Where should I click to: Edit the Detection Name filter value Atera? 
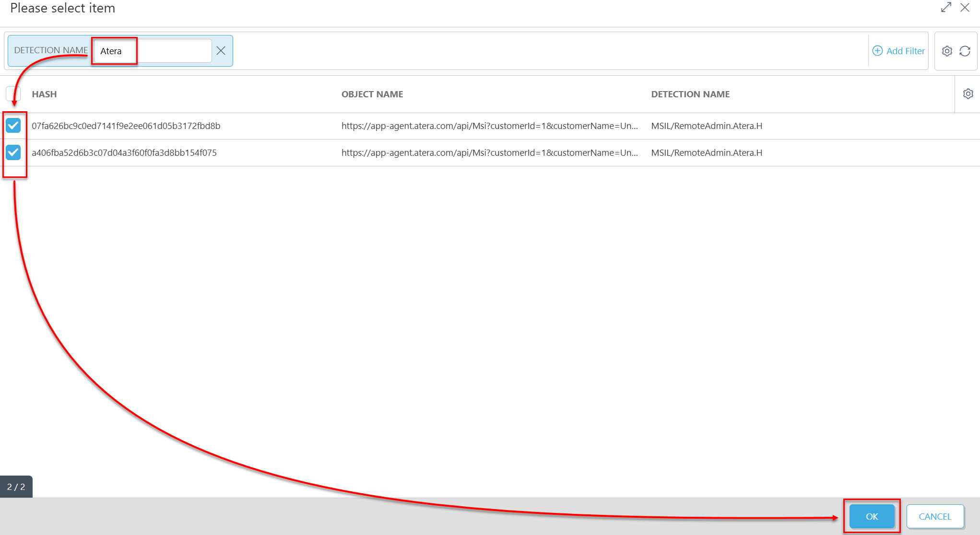pos(153,51)
